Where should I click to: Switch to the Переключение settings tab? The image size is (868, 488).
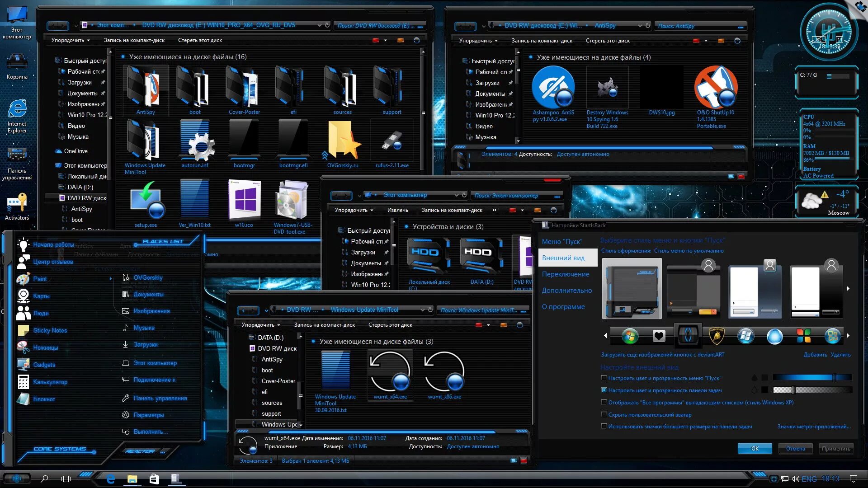point(566,274)
